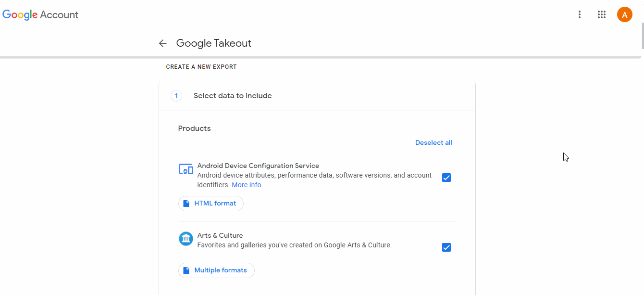644x295 pixels.
Task: Click the 'Arts & Culture' title text
Action: [220, 235]
